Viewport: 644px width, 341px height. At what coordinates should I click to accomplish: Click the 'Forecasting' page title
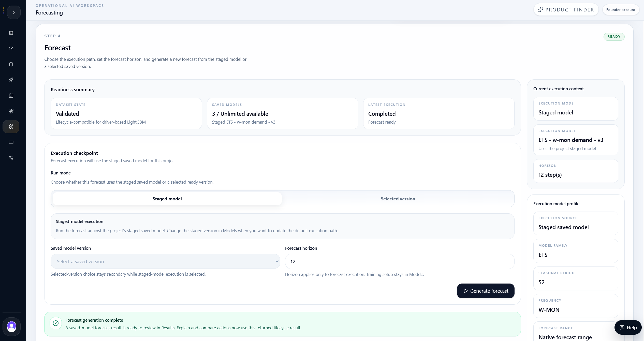(x=49, y=12)
